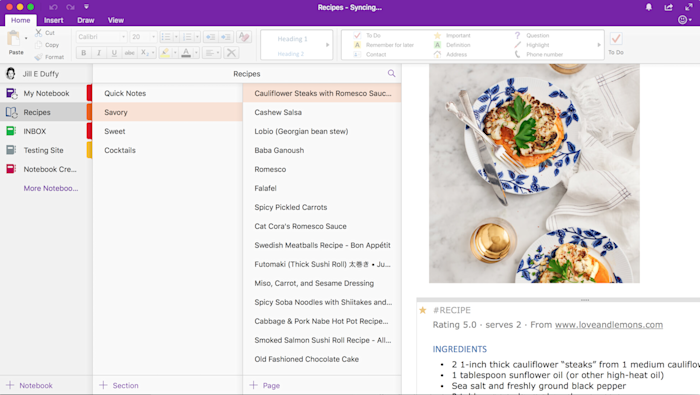Click the Italic formatting icon
Image resolution: width=700 pixels, height=395 pixels.
tap(99, 53)
